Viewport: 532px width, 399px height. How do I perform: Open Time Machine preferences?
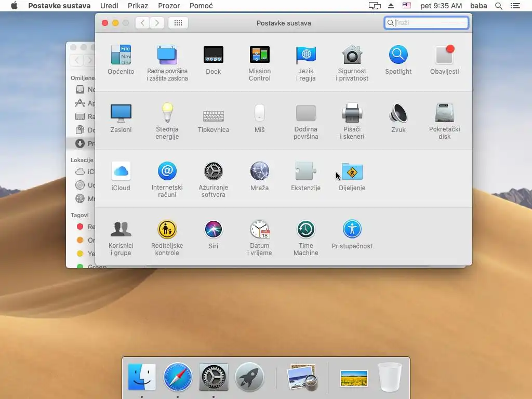tap(305, 237)
